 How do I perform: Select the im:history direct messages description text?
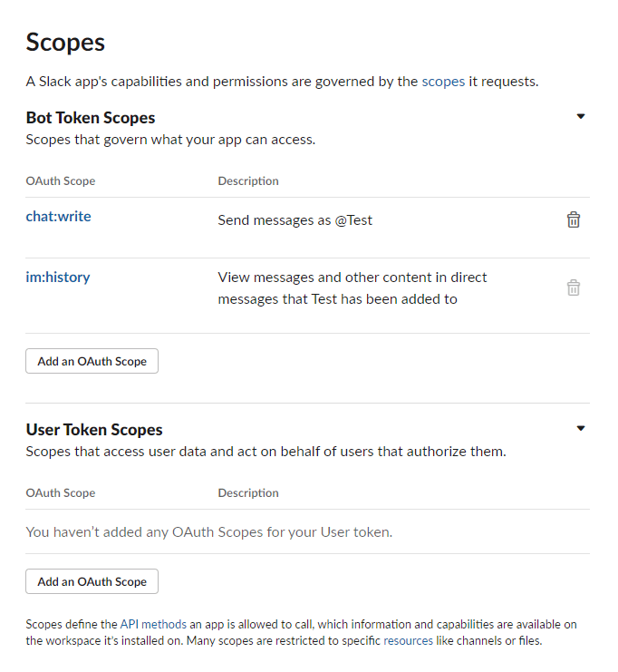[352, 288]
